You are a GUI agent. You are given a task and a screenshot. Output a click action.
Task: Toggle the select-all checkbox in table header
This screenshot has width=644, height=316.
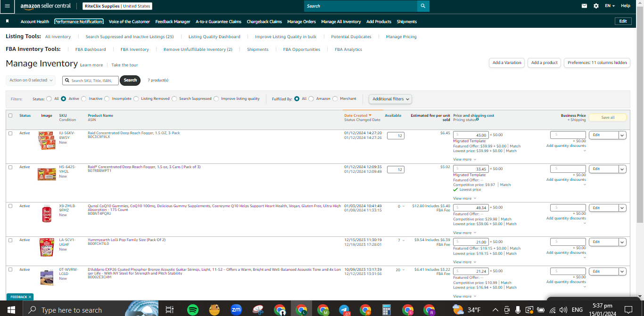(10, 115)
